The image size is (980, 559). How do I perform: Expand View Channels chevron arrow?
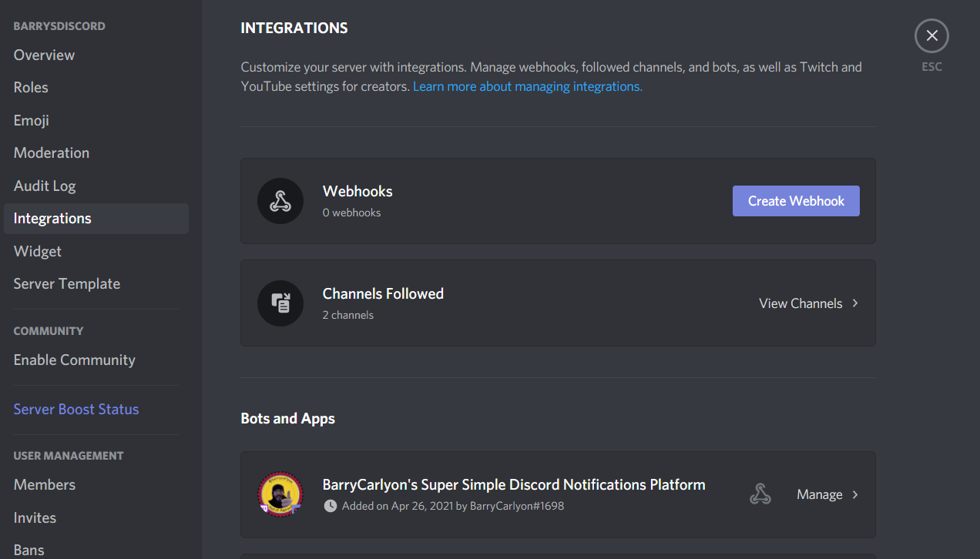pos(855,303)
